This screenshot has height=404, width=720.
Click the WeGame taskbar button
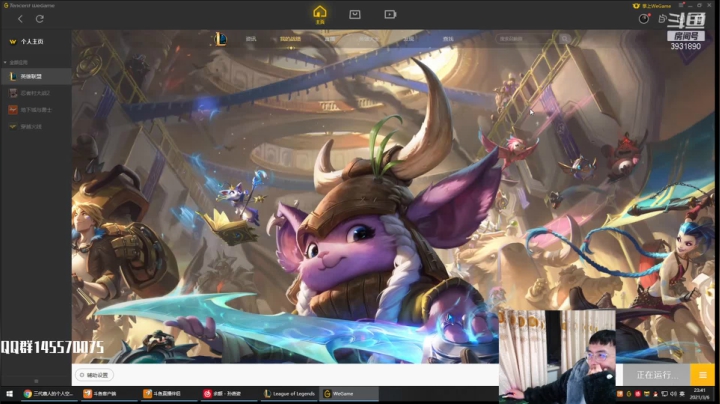click(x=350, y=394)
